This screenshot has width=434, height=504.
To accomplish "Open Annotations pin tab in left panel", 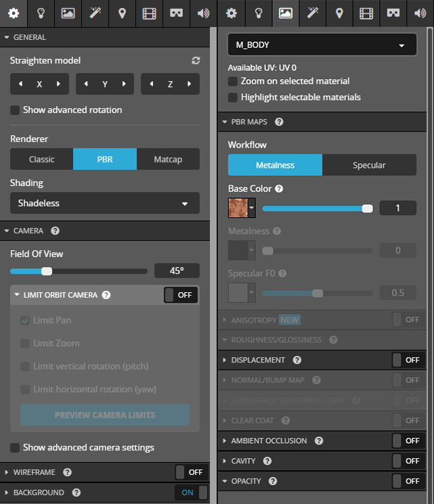I will 121,13.
